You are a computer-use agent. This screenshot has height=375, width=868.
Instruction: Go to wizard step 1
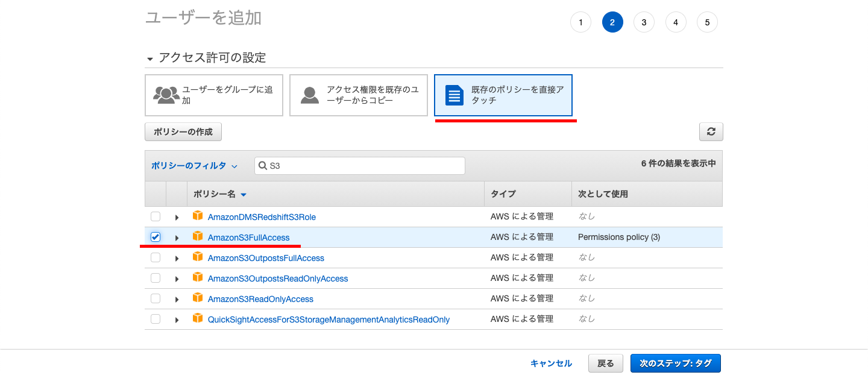pyautogui.click(x=580, y=22)
